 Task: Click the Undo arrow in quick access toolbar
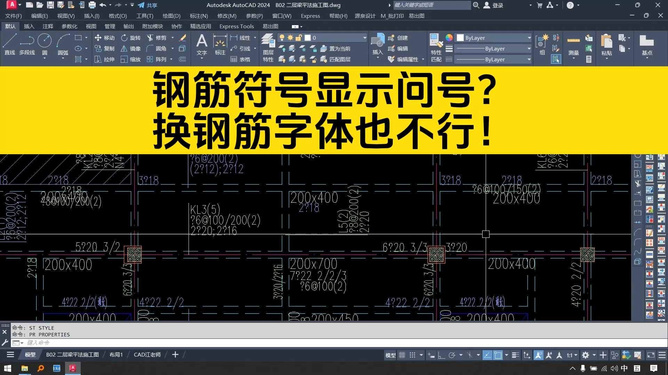(103, 5)
